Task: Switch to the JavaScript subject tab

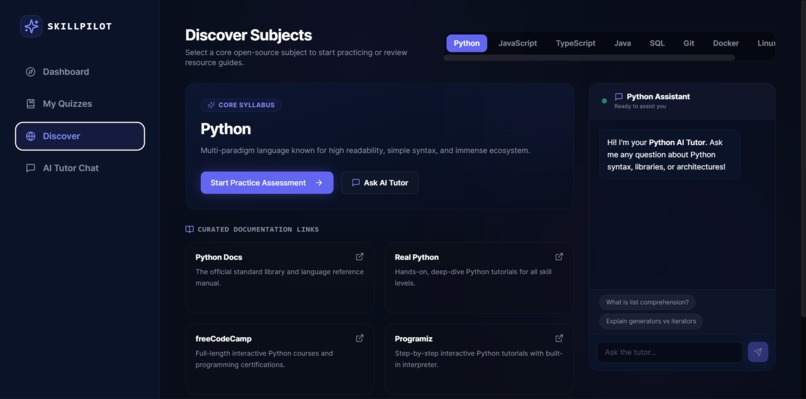Action: (517, 43)
